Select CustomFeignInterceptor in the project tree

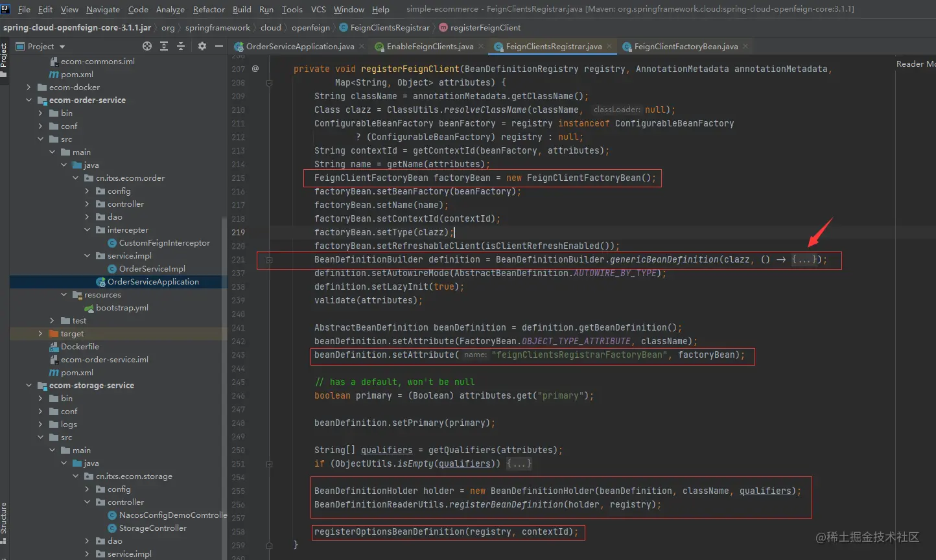coord(164,243)
